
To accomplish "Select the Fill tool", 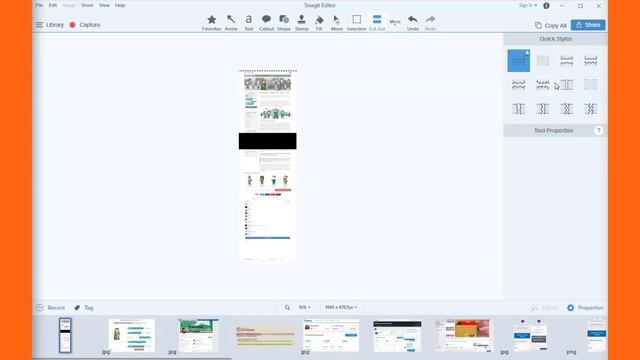I will point(319,22).
